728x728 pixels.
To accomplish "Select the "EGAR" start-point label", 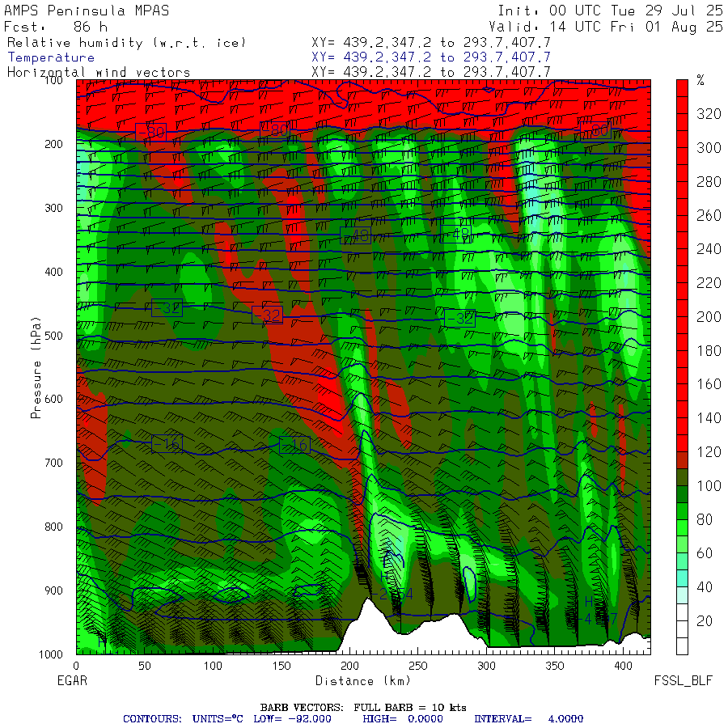I will (73, 680).
